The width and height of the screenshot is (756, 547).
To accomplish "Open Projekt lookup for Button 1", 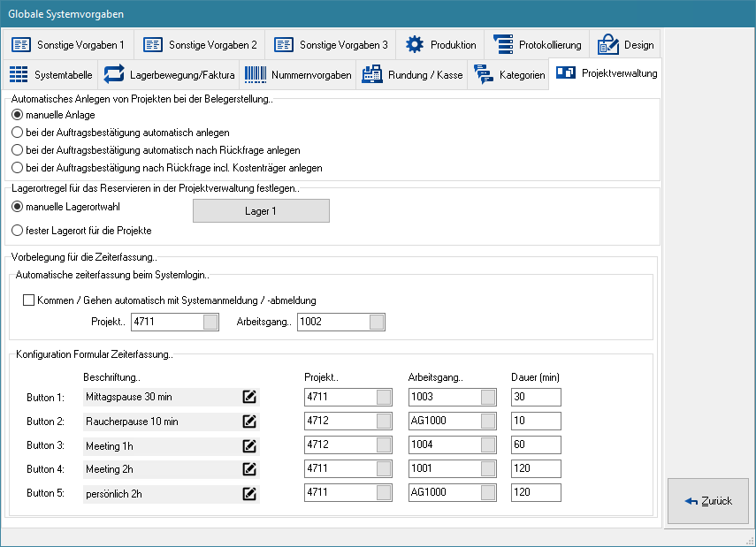I will 384,397.
